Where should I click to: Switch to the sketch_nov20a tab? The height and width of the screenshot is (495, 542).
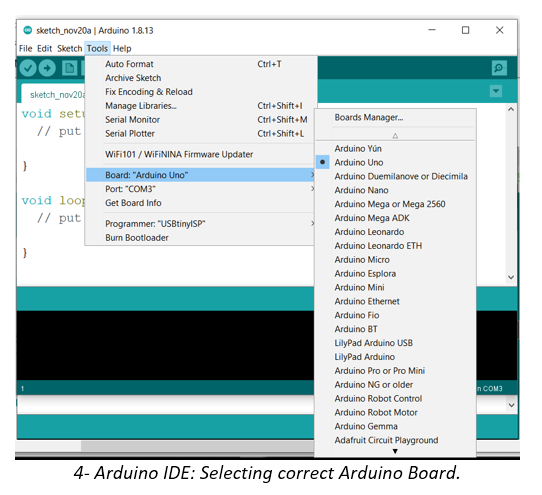coord(54,94)
